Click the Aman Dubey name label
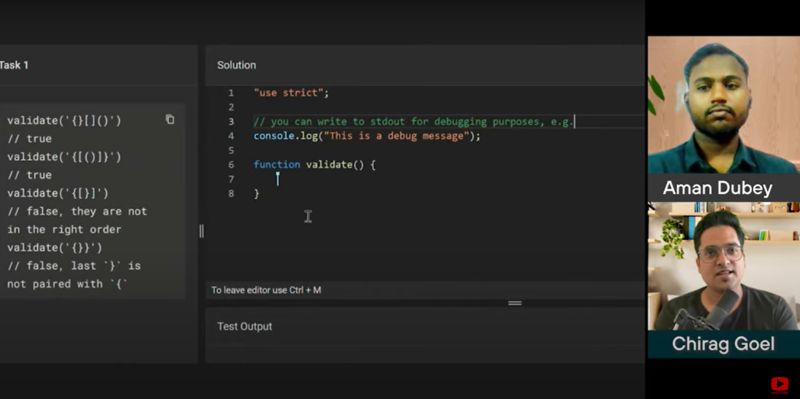Screen dimensions: 800x399 click(x=717, y=188)
